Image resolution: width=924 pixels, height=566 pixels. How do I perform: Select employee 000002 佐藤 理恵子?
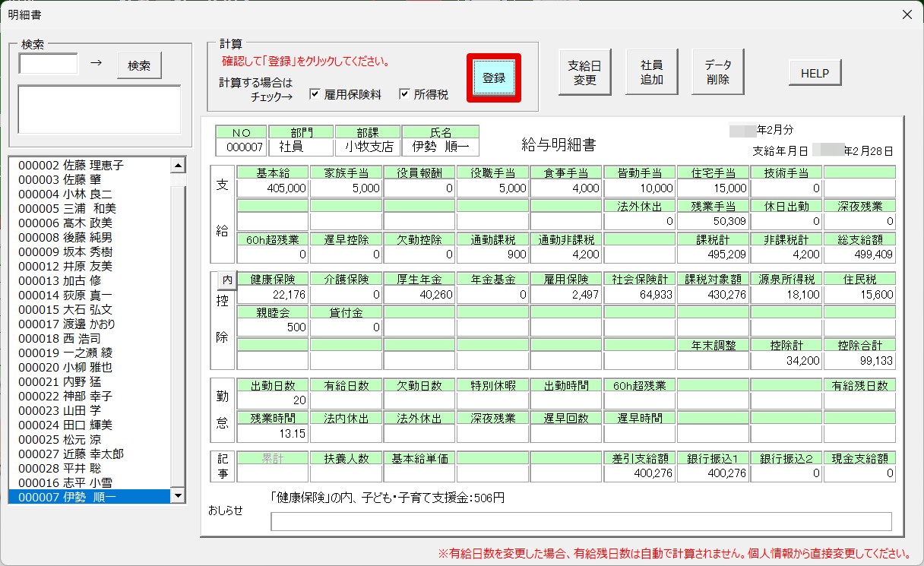(x=90, y=165)
